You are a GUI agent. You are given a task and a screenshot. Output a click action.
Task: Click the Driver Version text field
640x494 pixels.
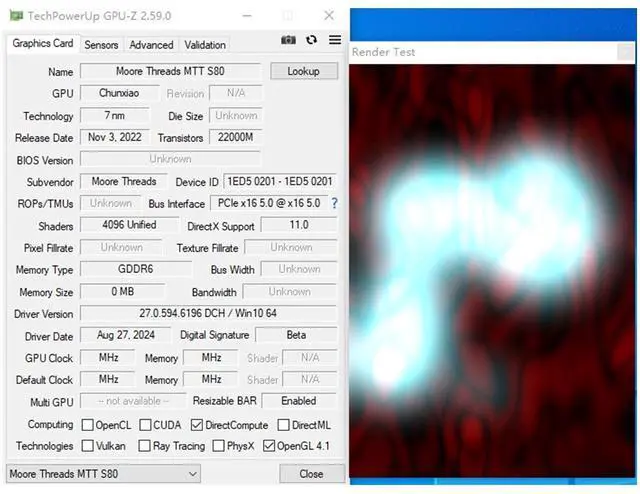pyautogui.click(x=208, y=314)
